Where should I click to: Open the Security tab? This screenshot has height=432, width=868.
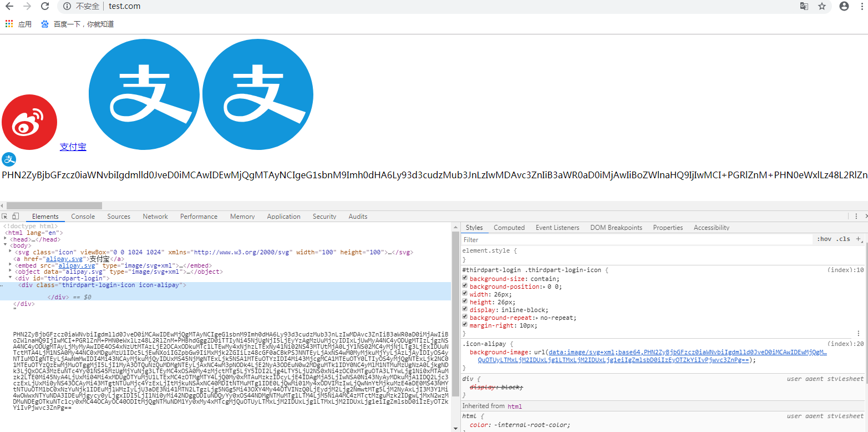tap(324, 217)
